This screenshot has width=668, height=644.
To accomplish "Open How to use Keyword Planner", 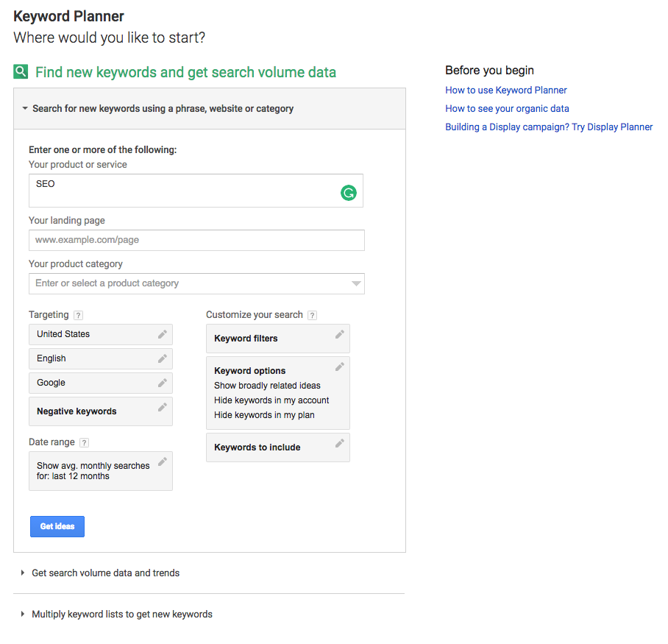I will [x=505, y=90].
